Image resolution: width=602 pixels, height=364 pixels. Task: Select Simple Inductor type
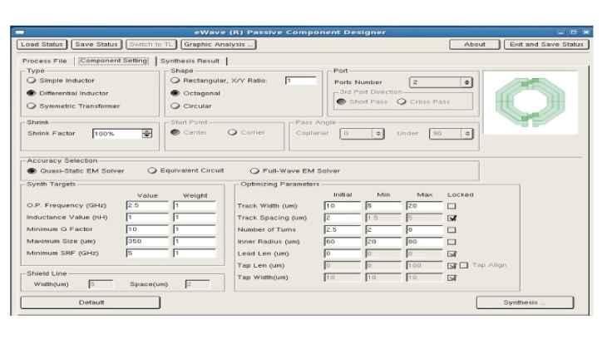32,81
